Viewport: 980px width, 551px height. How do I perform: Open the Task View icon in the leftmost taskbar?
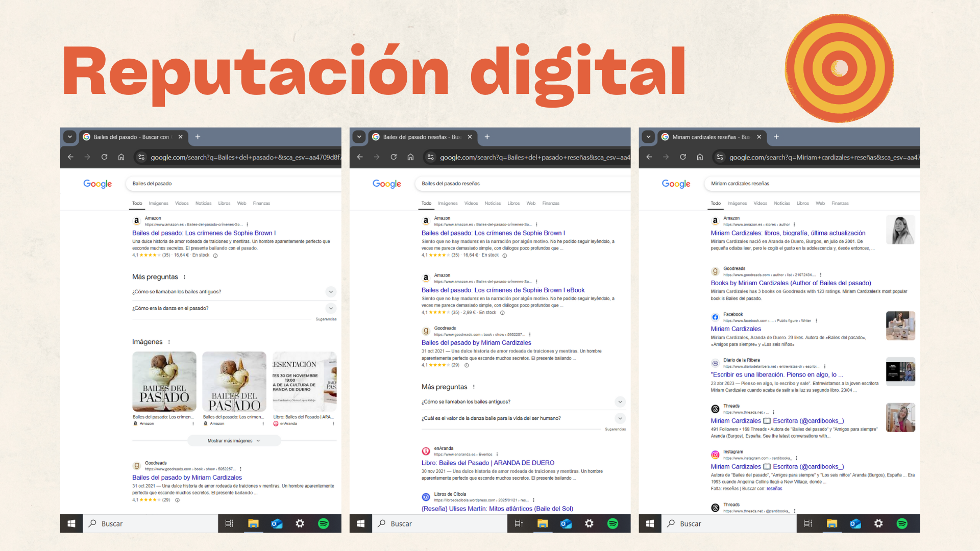pos(229,523)
